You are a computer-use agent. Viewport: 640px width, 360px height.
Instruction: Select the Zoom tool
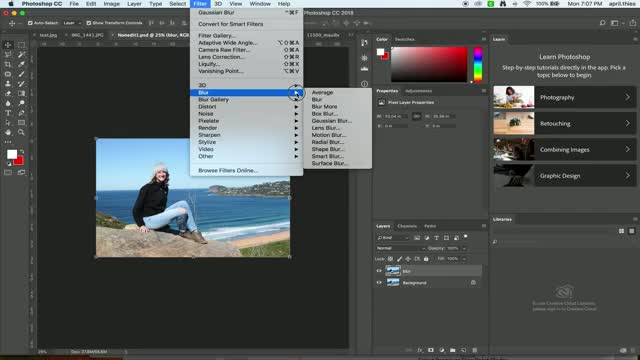click(x=21, y=132)
